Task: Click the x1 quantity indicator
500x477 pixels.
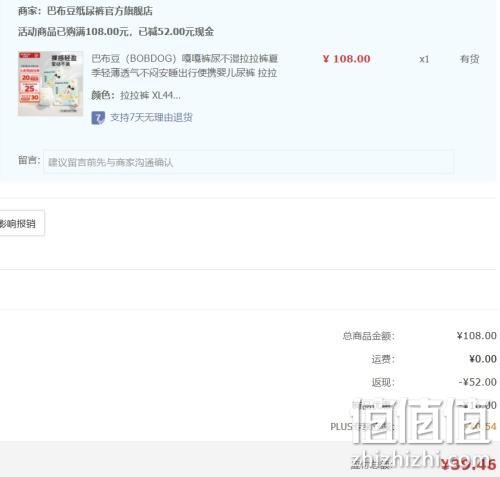Action: click(424, 59)
